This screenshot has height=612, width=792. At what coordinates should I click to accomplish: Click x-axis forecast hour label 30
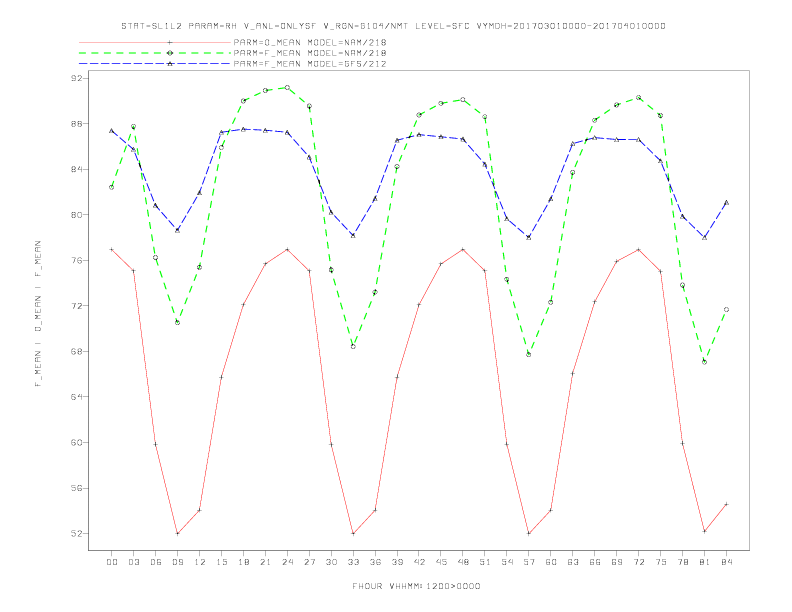(331, 562)
